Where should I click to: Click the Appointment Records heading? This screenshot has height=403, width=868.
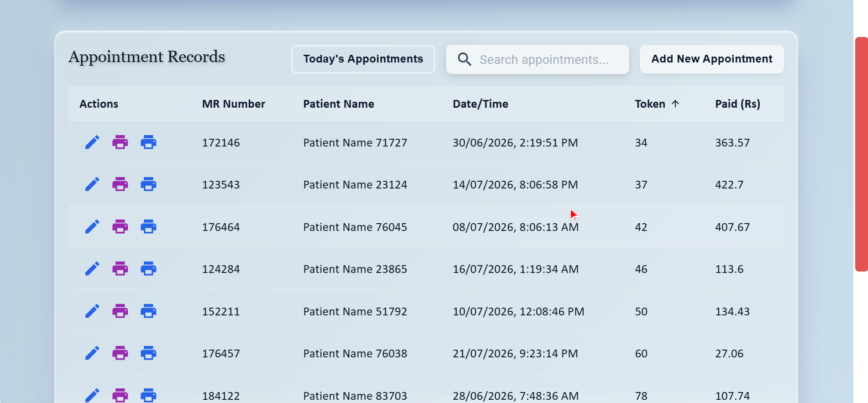(147, 57)
